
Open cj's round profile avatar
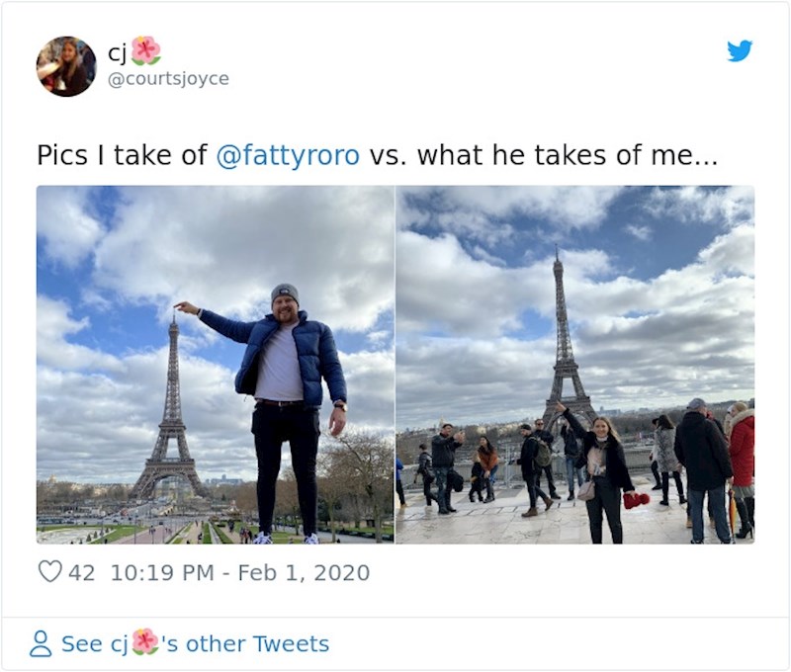tap(66, 66)
